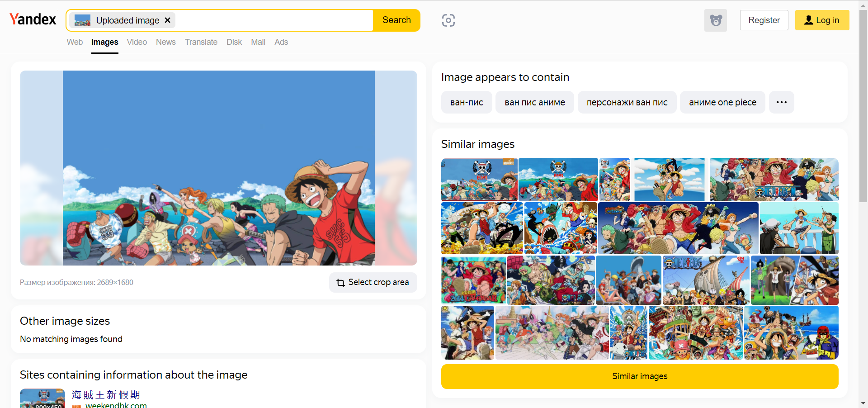This screenshot has height=408, width=868.
Task: Choose the аниме one piece tag
Action: pyautogui.click(x=722, y=102)
